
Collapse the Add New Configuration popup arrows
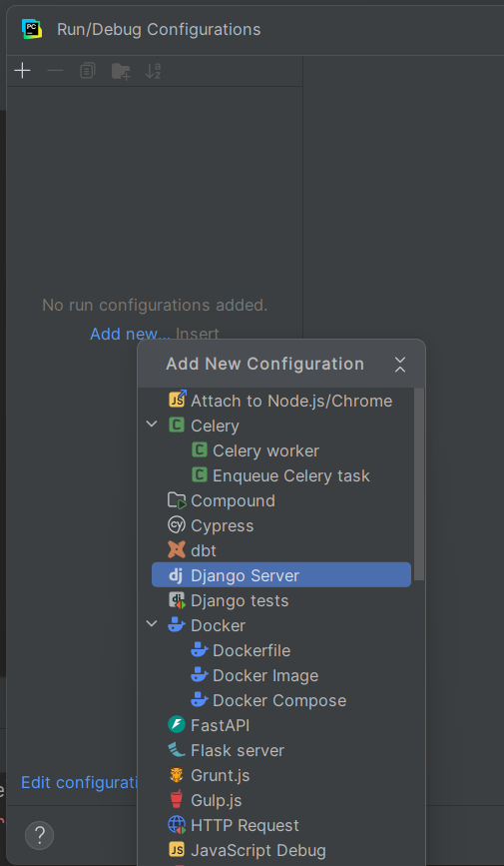click(400, 365)
